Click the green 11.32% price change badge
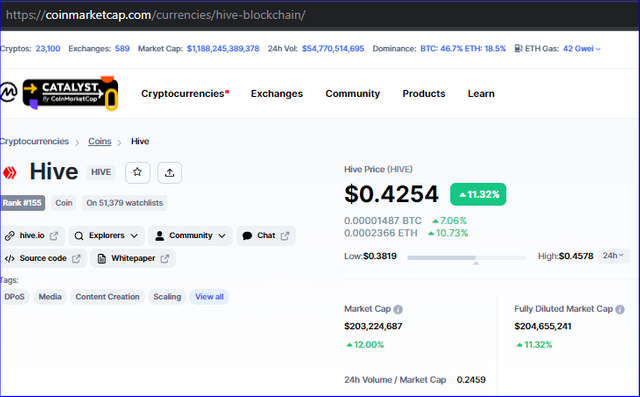This screenshot has height=397, width=640. pyautogui.click(x=478, y=194)
